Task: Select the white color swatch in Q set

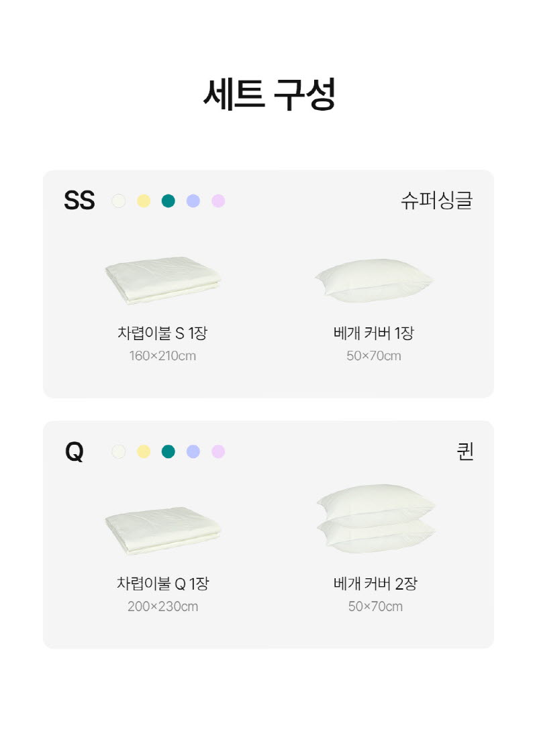Action: [x=119, y=451]
